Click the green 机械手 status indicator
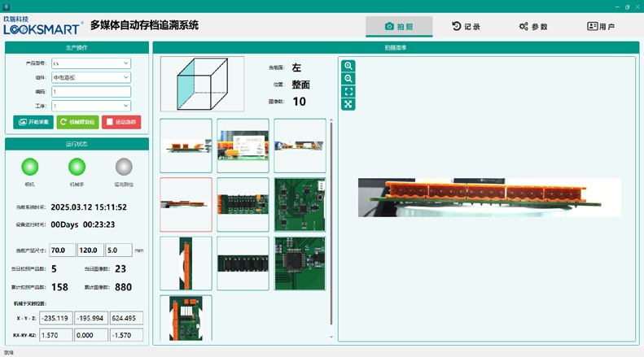 [77, 167]
